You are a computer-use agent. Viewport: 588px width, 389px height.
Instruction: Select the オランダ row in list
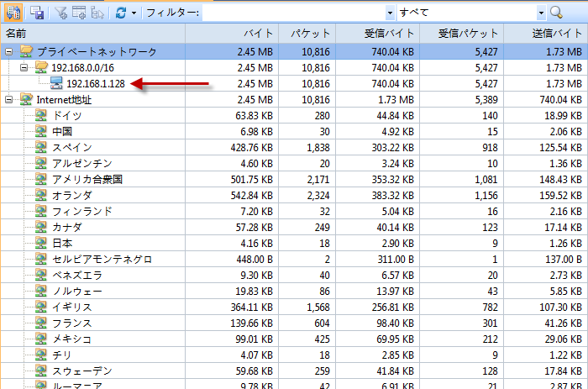[x=71, y=195]
